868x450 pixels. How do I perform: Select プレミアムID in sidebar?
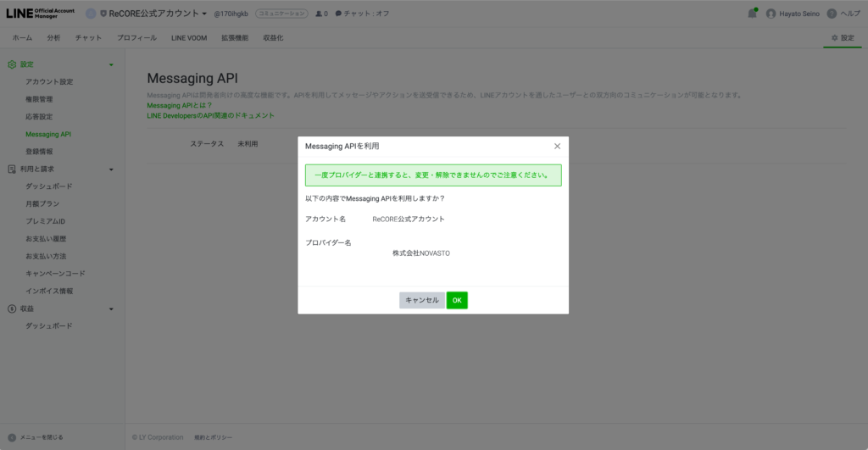click(x=46, y=221)
